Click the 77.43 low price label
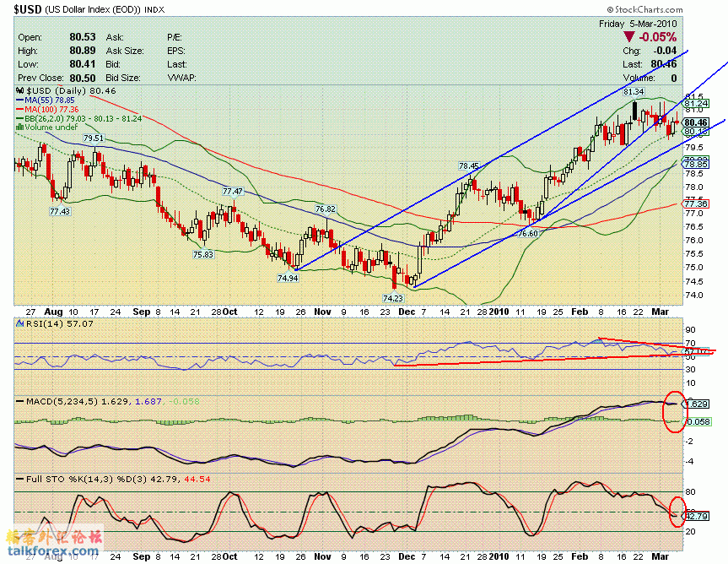This screenshot has width=728, height=564. click(x=60, y=211)
